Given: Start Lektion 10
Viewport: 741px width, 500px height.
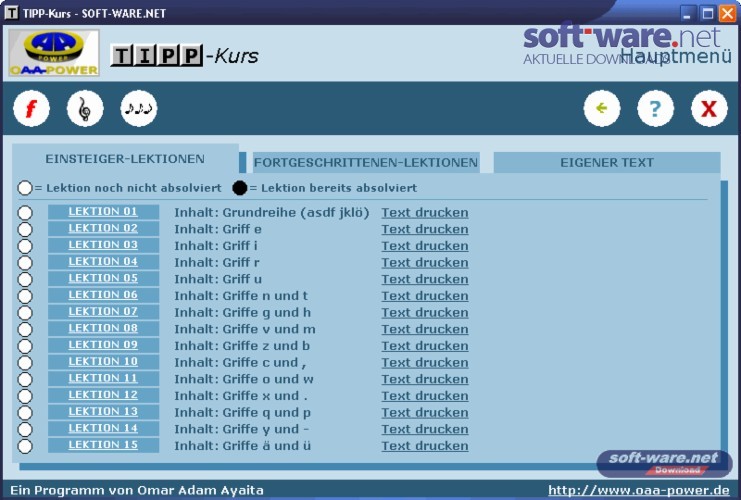Looking at the screenshot, I should (x=103, y=362).
